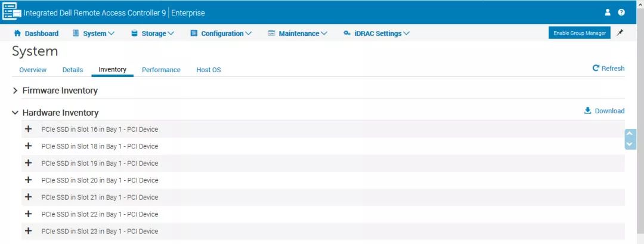Expand PCIe SSD in Slot 19 entry

[x=29, y=163]
